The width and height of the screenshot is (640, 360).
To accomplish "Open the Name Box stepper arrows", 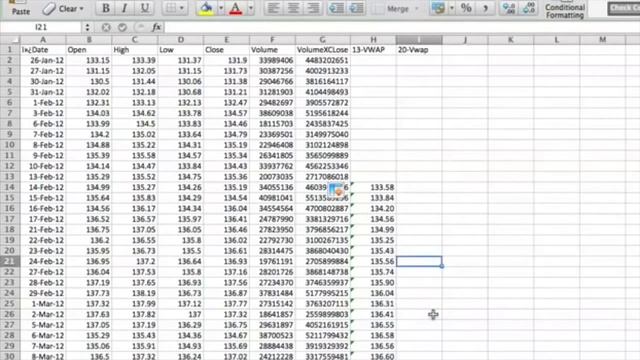I will [x=87, y=27].
